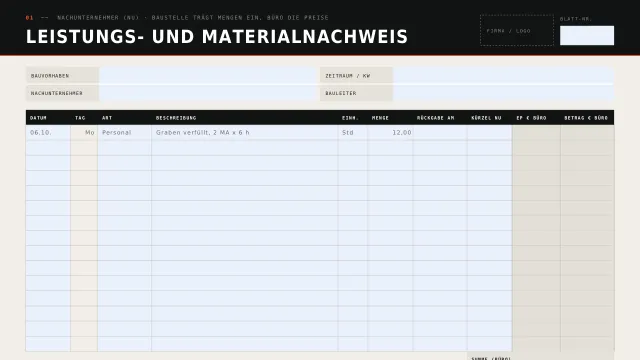Click the Tag cell showing Mo

[x=84, y=133]
